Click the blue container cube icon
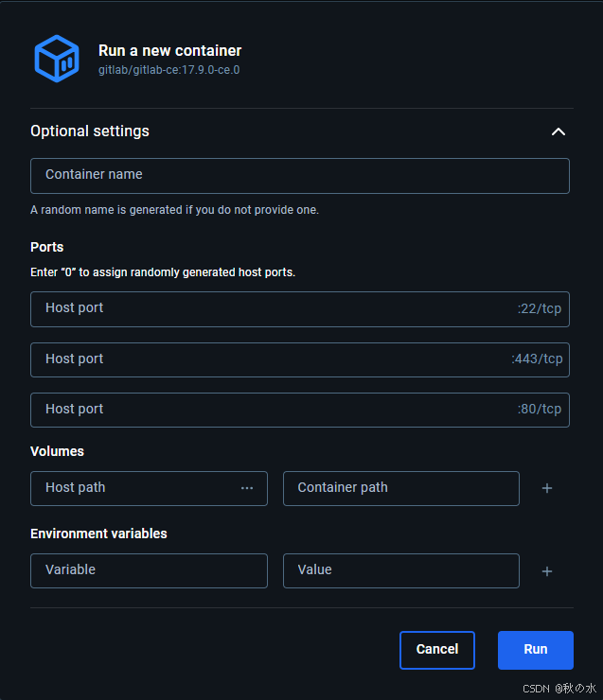Screen dimensions: 603x700 tap(57, 59)
